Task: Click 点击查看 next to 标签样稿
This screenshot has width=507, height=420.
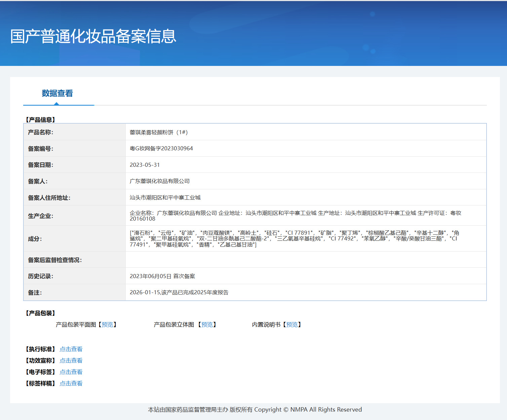Action: click(x=71, y=383)
